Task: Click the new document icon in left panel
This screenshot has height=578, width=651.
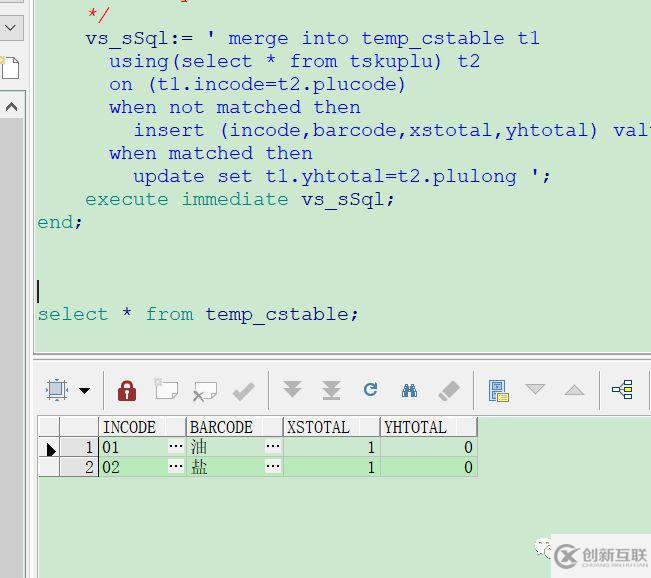Action: click(x=10, y=67)
